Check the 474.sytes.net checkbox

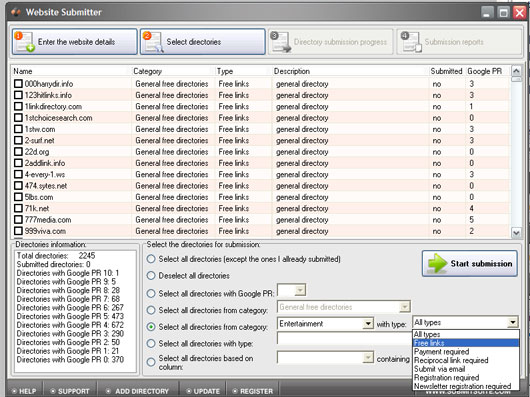pyautogui.click(x=18, y=185)
